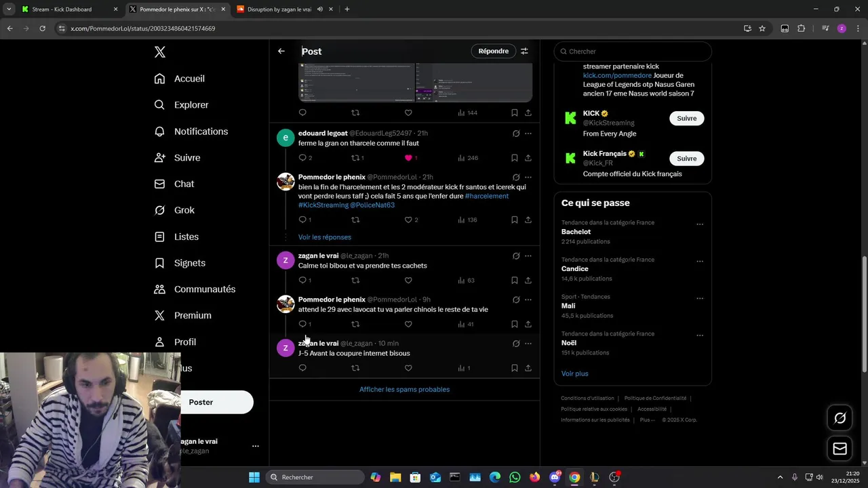Click the Poster button

[x=216, y=403]
